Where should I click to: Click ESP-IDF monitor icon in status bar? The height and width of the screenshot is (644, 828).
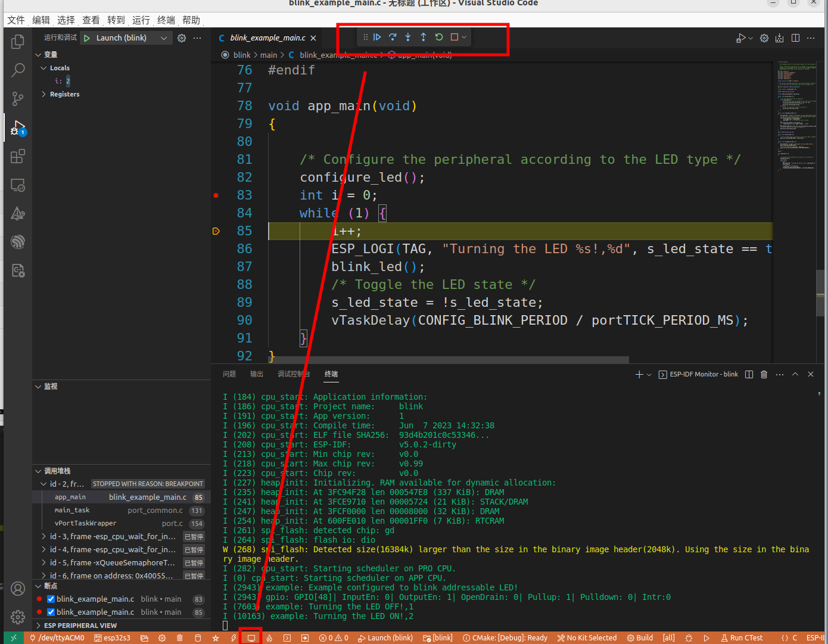(x=251, y=637)
